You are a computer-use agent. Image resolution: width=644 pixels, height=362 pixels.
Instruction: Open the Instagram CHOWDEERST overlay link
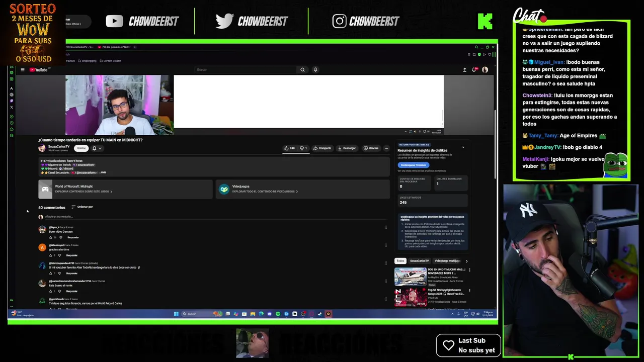pos(366,21)
